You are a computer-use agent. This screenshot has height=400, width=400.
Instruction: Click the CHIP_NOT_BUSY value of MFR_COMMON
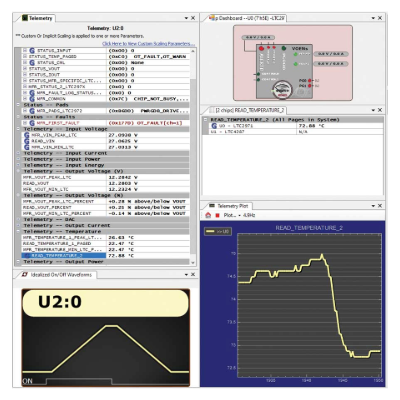pos(161,99)
